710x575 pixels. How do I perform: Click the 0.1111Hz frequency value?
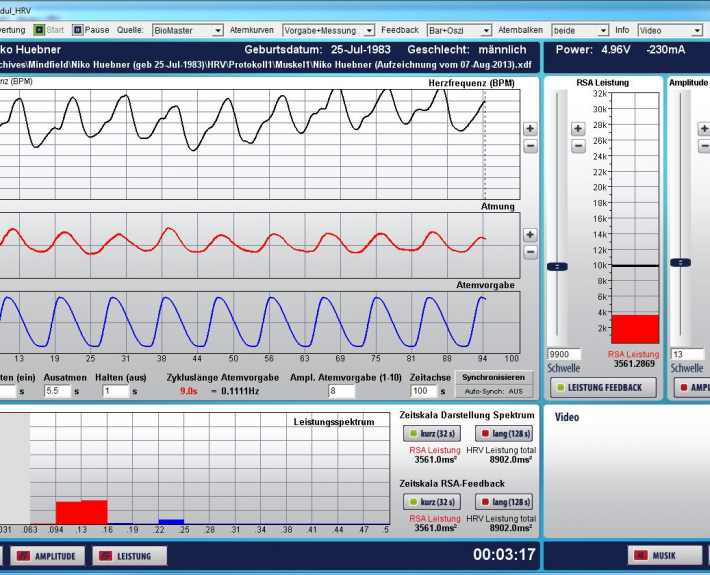240,391
